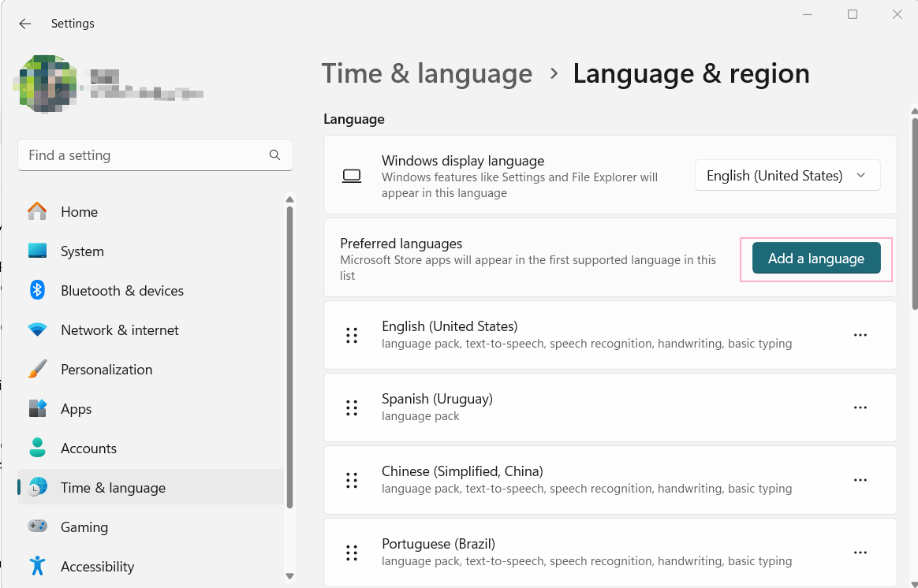Grab the drag handle icon for English (United States)

pos(351,335)
